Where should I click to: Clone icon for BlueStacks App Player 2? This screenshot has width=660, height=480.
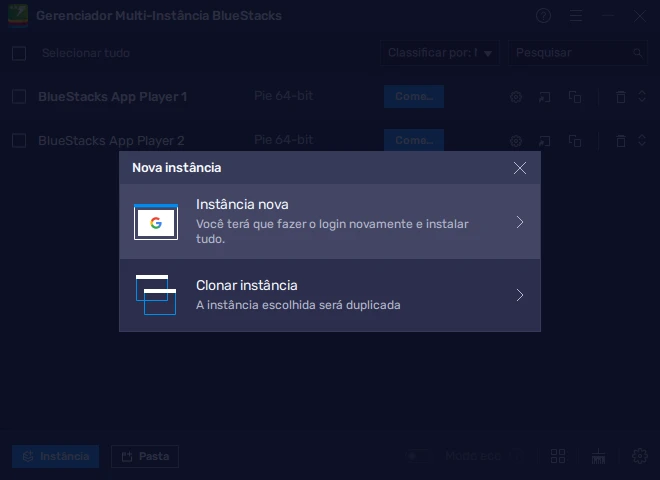tap(575, 141)
